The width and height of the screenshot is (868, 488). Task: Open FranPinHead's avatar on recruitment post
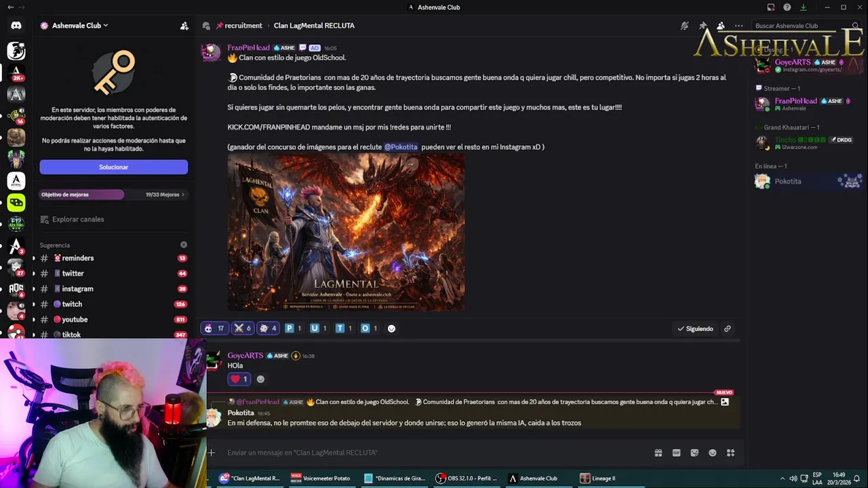click(x=212, y=52)
